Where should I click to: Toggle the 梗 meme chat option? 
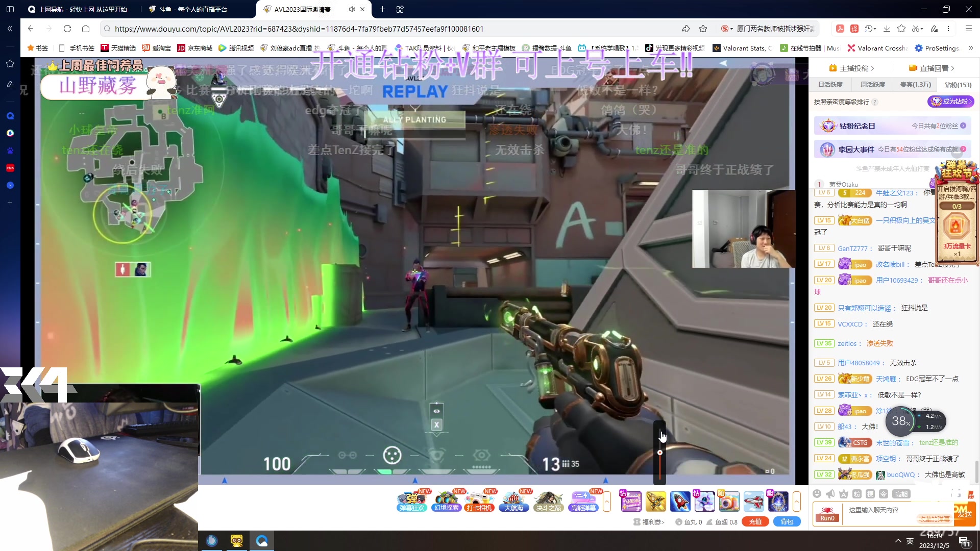point(870,493)
